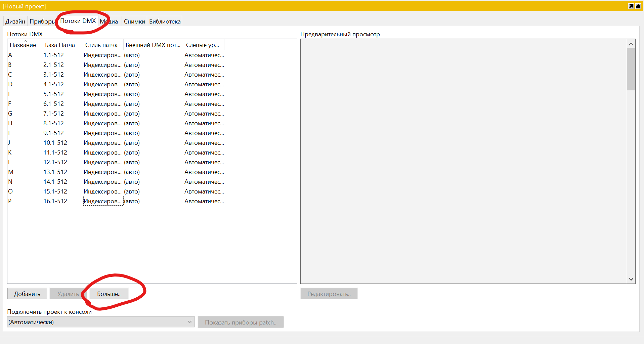This screenshot has width=644, height=344.
Task: Sort by the Название column header
Action: pos(25,45)
